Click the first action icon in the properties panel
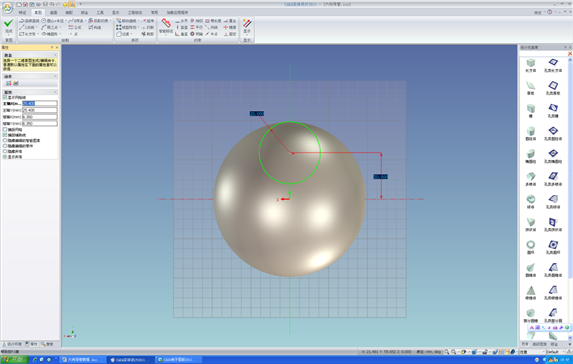The height and width of the screenshot is (364, 573). (x=9, y=83)
